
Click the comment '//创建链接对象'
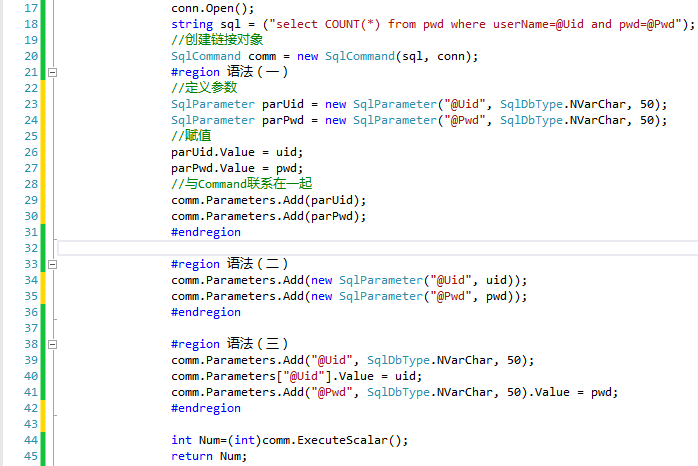click(217, 40)
